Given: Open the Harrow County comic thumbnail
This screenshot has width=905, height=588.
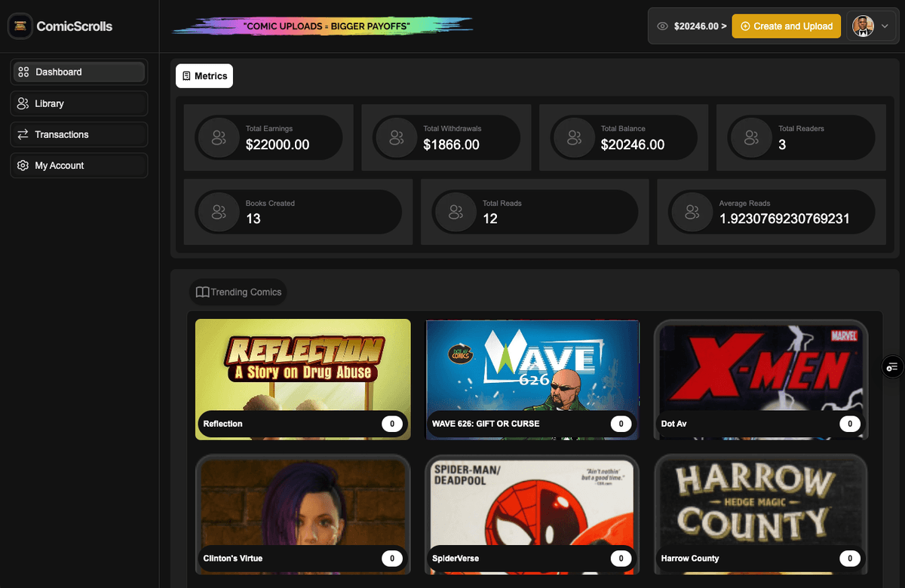Looking at the screenshot, I should tap(759, 501).
